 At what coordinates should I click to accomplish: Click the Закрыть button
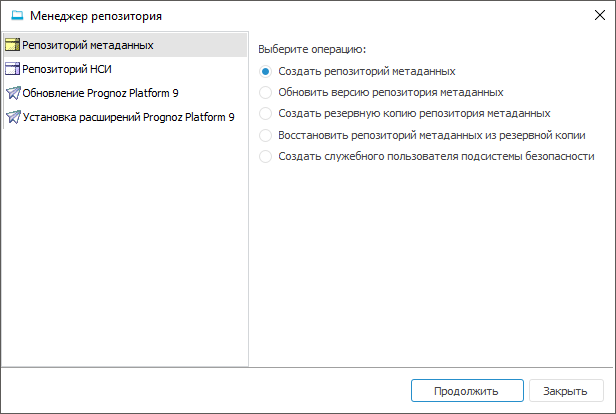coord(565,391)
